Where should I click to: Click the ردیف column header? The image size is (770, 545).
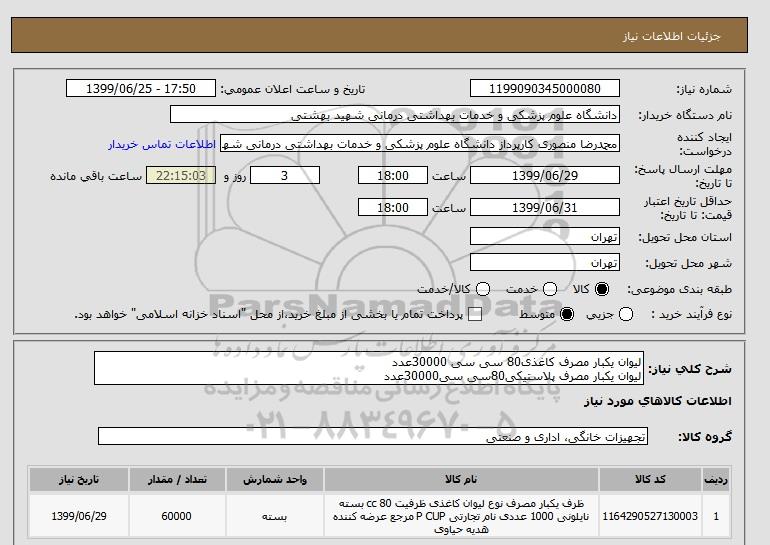[715, 479]
